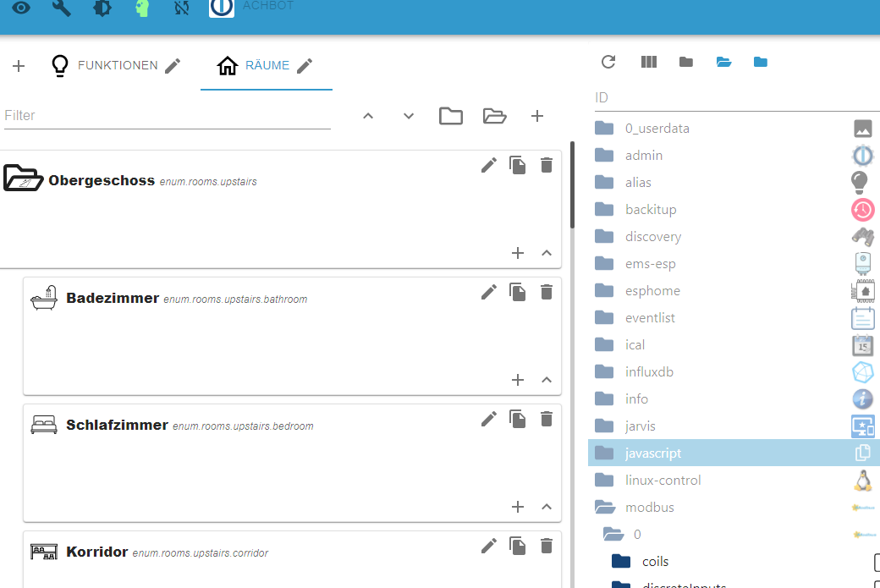Collapse the Obergeschoss category card
Image resolution: width=880 pixels, height=588 pixels.
pos(547,253)
